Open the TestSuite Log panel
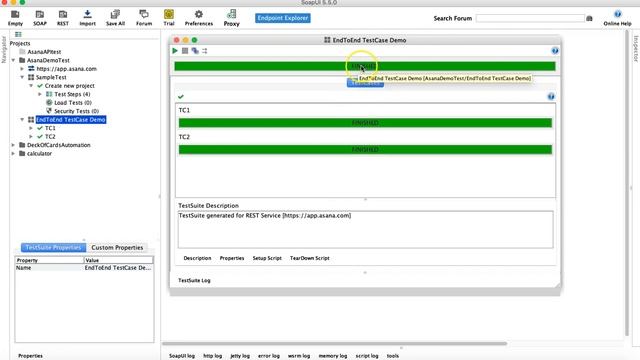 [194, 280]
